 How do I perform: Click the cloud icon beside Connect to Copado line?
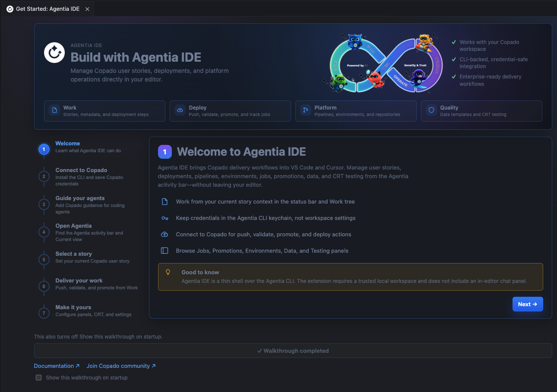point(165,234)
